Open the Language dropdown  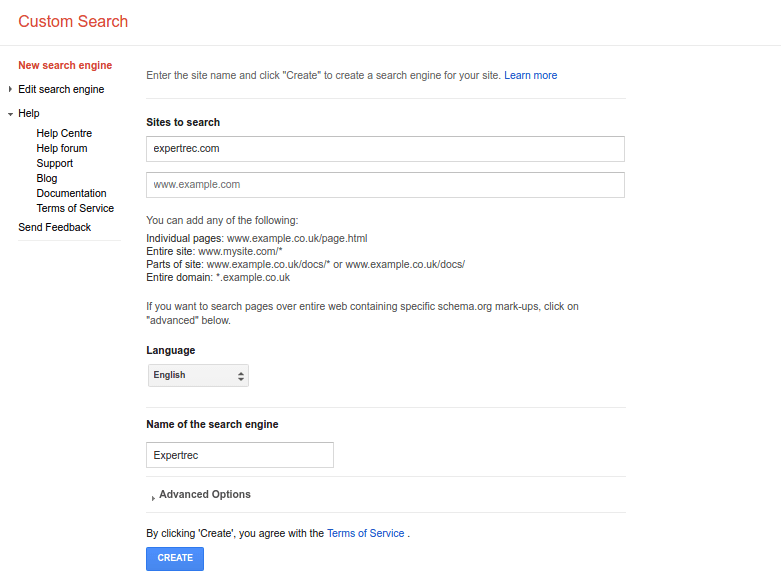pyautogui.click(x=197, y=375)
